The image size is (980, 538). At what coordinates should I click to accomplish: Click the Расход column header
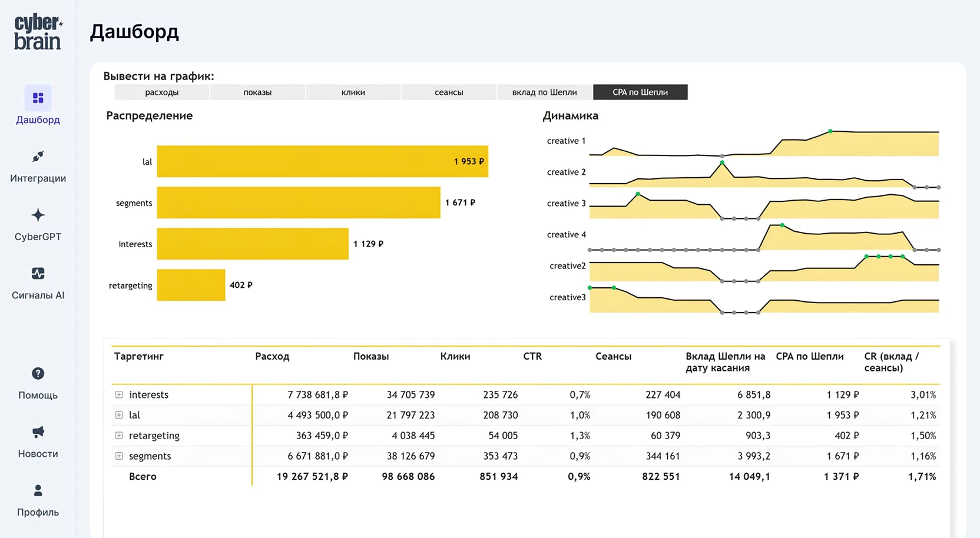(272, 357)
